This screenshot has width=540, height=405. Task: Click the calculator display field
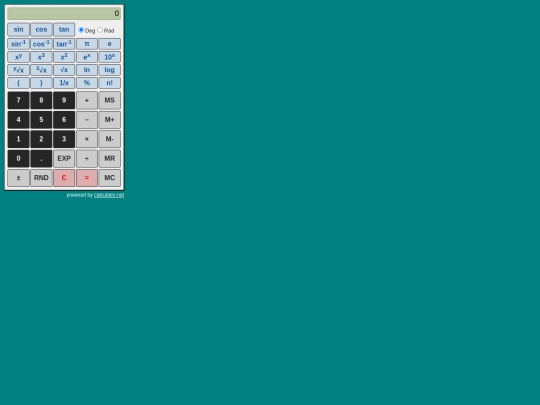click(x=64, y=13)
